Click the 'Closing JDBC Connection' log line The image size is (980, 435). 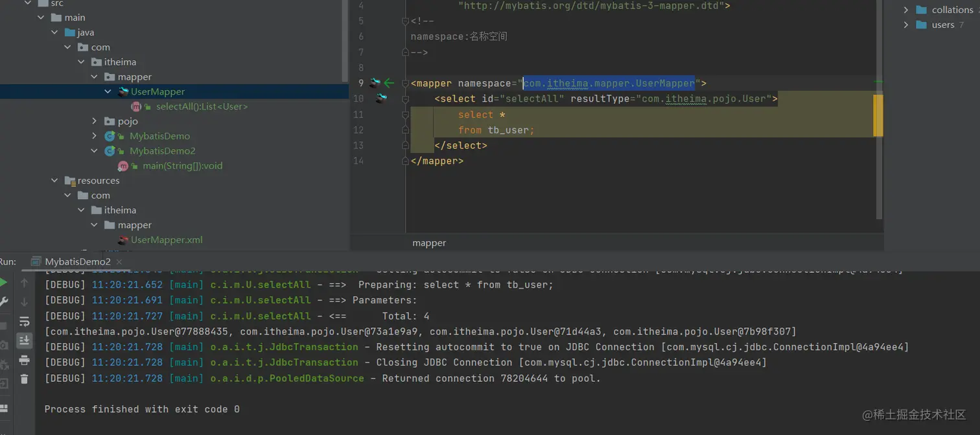[406, 362]
